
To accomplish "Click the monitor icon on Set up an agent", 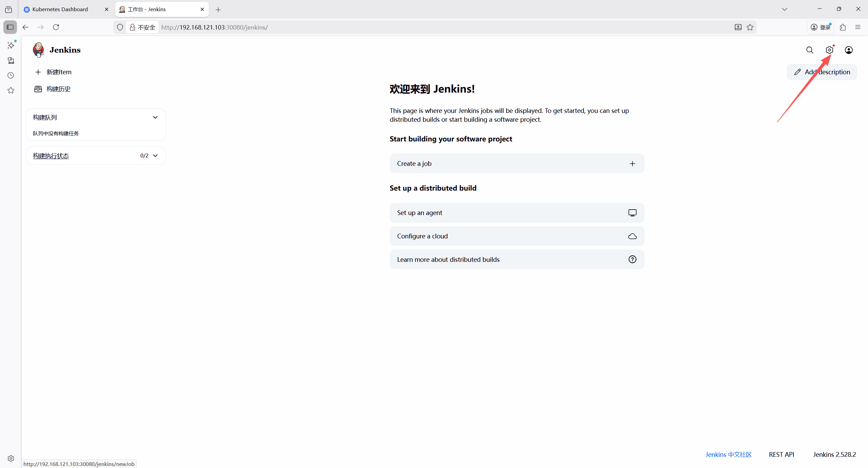I will point(632,213).
